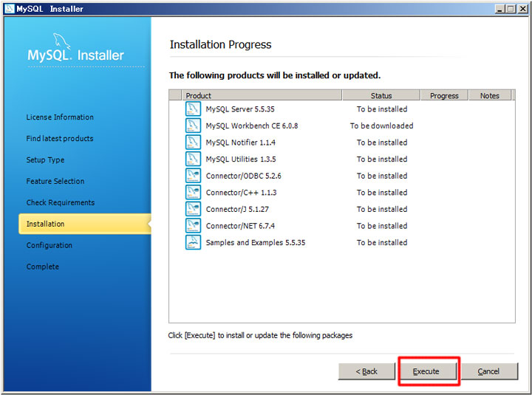Go to the Complete step
532x395 pixels.
click(43, 267)
